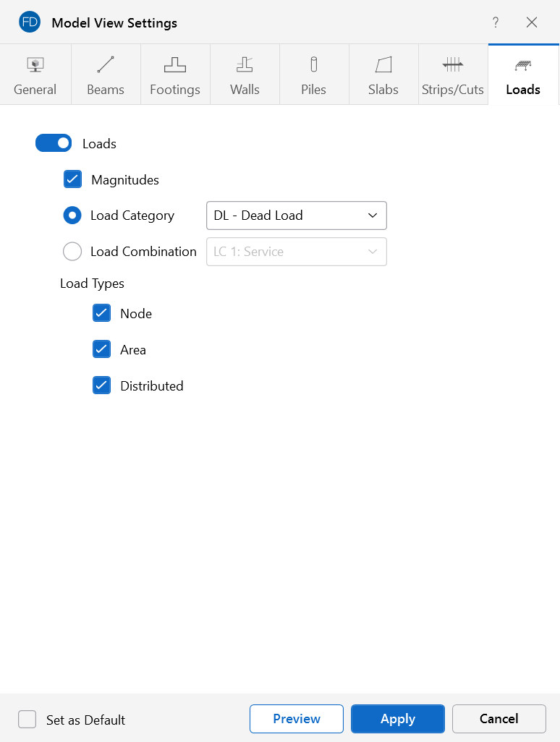Open the Slabs tab icon
Viewport: 560px width, 742px height.
(383, 65)
